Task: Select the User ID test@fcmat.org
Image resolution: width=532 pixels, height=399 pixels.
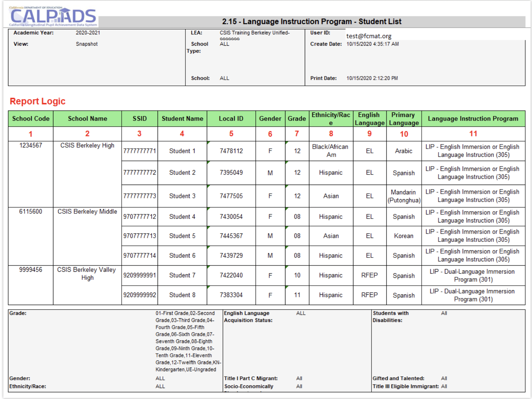Action: [369, 36]
